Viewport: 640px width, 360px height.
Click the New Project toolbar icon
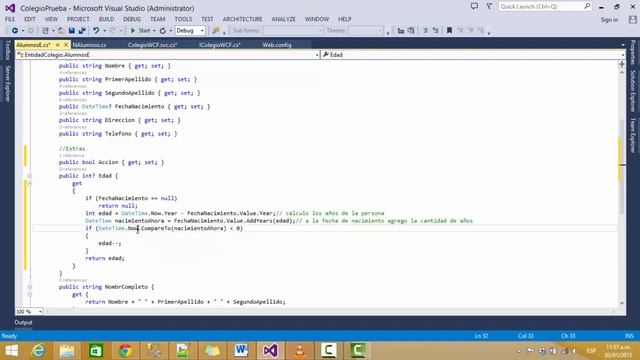[46, 31]
